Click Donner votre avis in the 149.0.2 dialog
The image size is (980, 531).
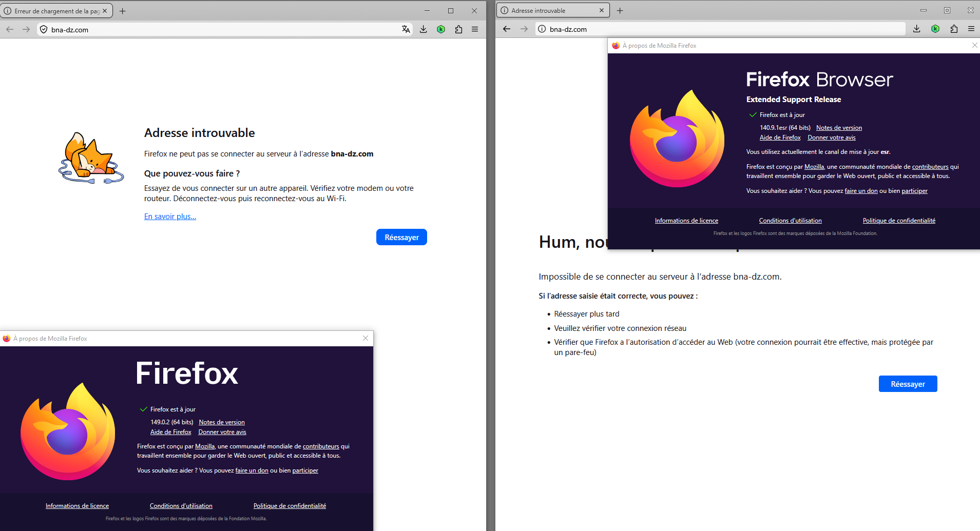(x=222, y=432)
